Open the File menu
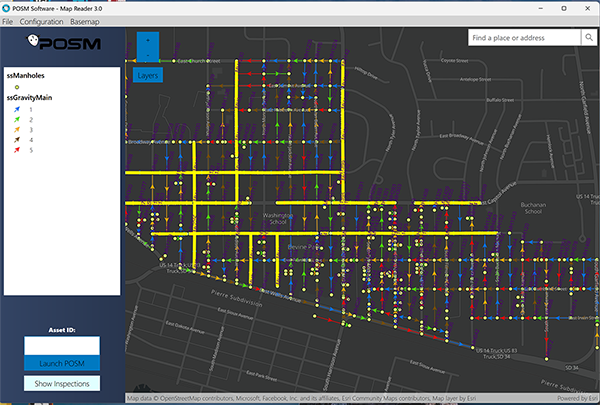This screenshot has height=405, width=600. pos(8,20)
